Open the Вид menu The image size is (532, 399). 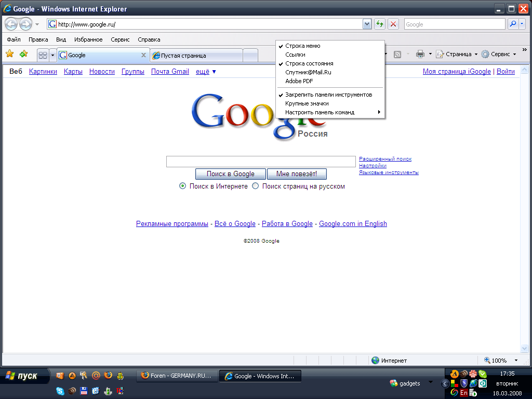[61, 39]
